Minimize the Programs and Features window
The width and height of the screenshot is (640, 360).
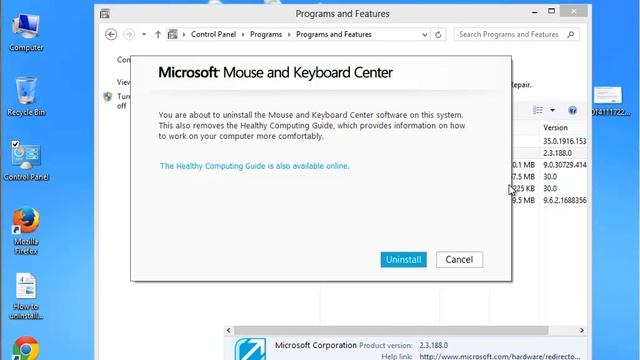tap(534, 13)
